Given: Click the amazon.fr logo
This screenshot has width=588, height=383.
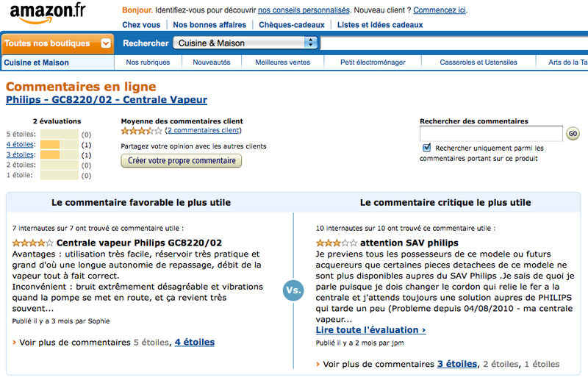Looking at the screenshot, I should click(48, 14).
